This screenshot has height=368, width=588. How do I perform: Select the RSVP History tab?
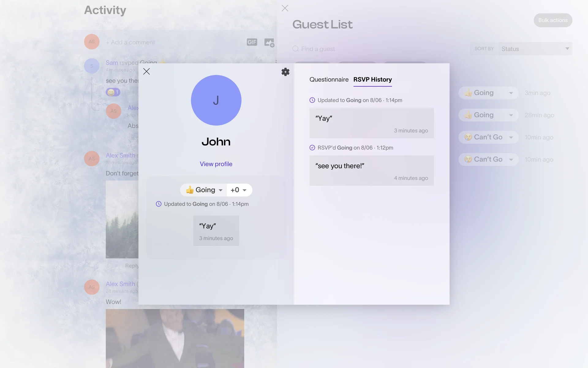[x=372, y=79]
